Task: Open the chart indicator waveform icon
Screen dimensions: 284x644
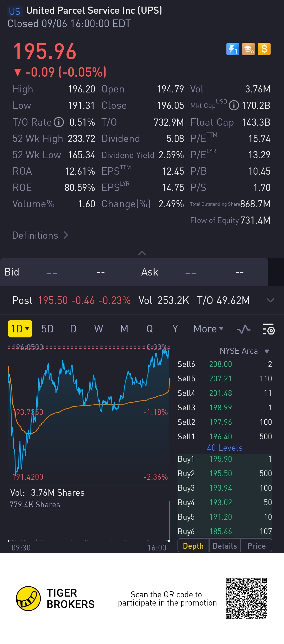Action: [244, 329]
